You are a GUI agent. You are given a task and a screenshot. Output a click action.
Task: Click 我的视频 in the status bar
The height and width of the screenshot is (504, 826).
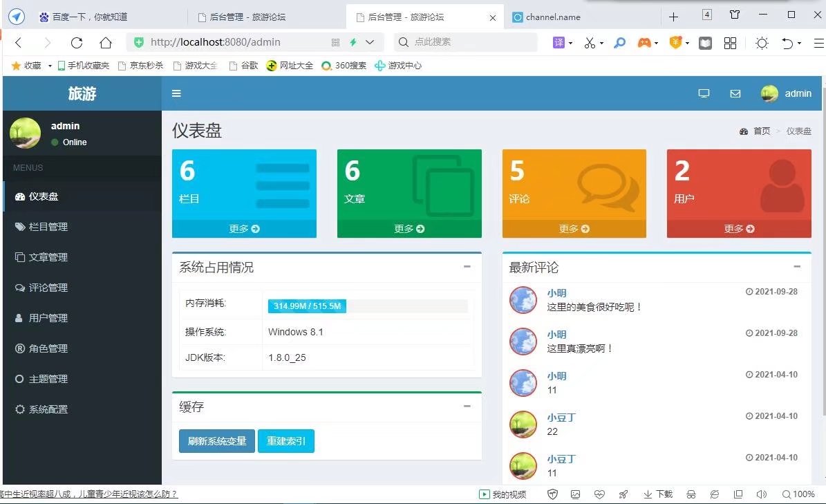[x=503, y=494]
